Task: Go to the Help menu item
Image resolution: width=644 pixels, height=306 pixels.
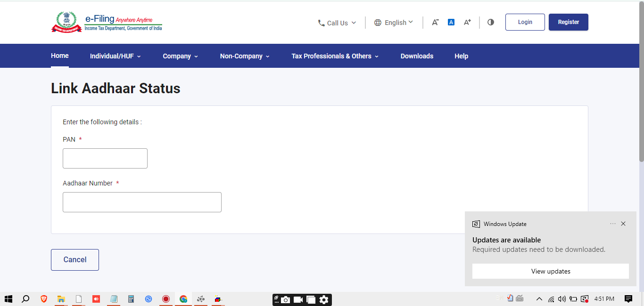Action: pyautogui.click(x=461, y=56)
